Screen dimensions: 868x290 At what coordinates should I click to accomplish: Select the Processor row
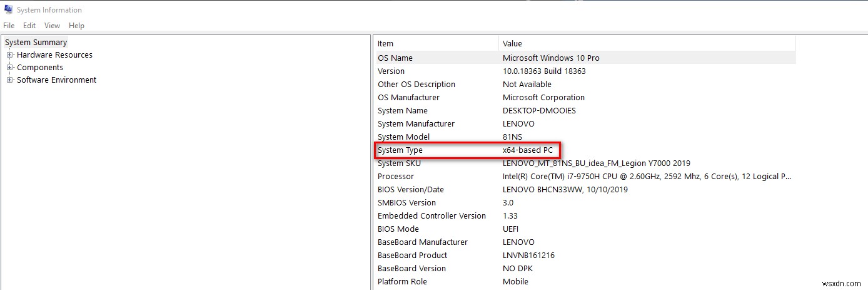[396, 177]
